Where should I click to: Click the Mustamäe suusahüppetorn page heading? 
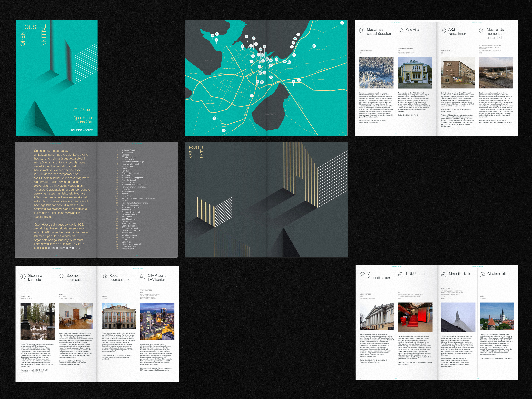379,32
